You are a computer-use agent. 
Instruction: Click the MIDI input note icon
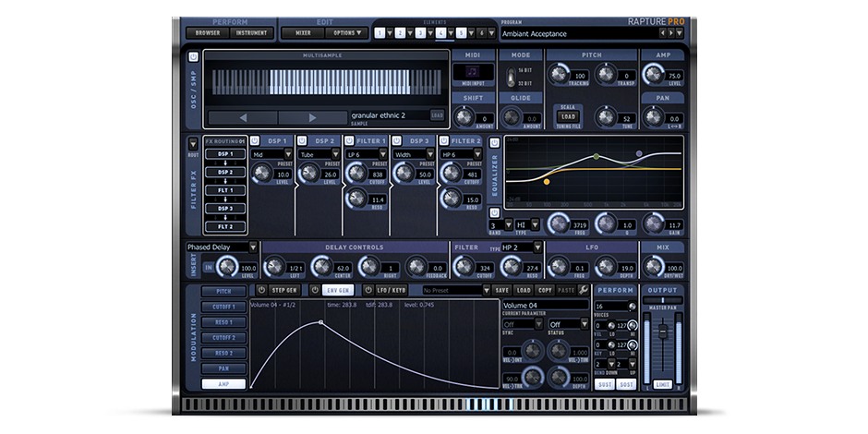473,71
